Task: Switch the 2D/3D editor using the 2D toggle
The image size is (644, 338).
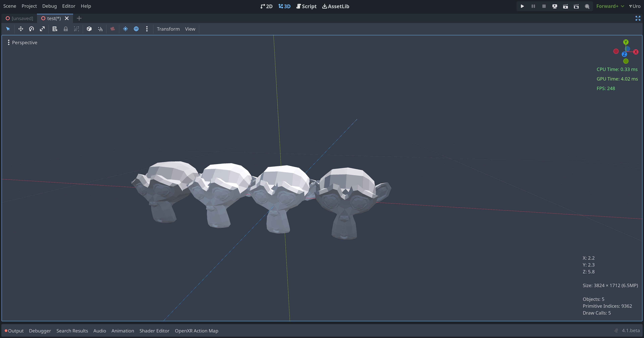Action: click(266, 6)
